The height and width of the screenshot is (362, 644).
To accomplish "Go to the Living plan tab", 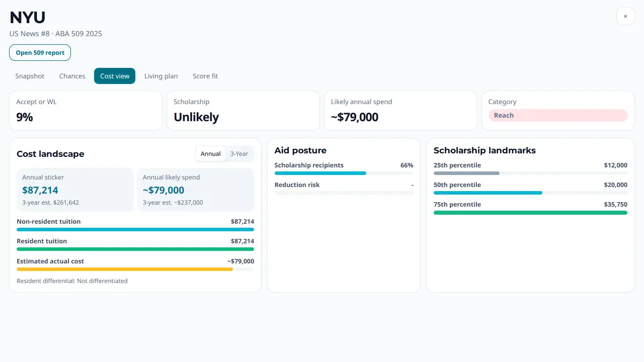I will (x=161, y=76).
